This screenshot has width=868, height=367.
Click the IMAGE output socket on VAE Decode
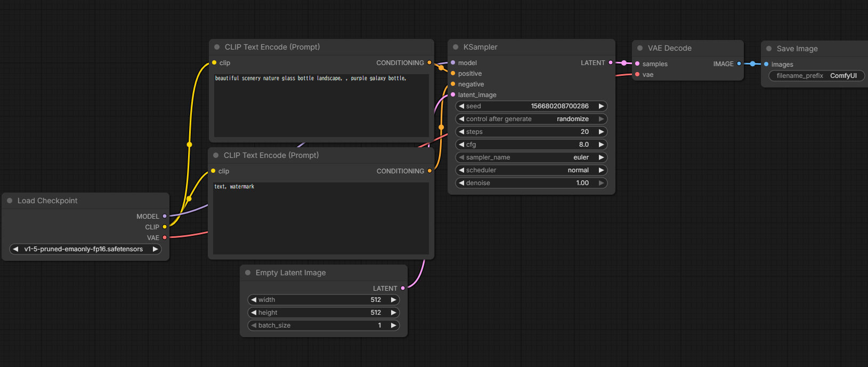pyautogui.click(x=739, y=63)
